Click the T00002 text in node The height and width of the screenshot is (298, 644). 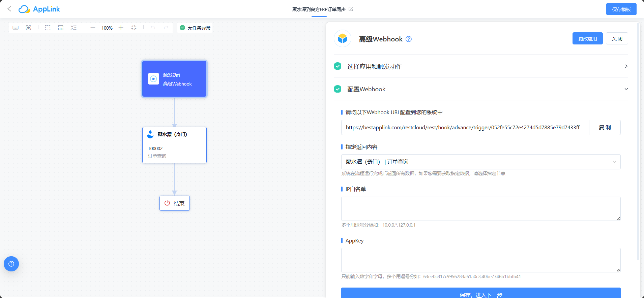(155, 148)
